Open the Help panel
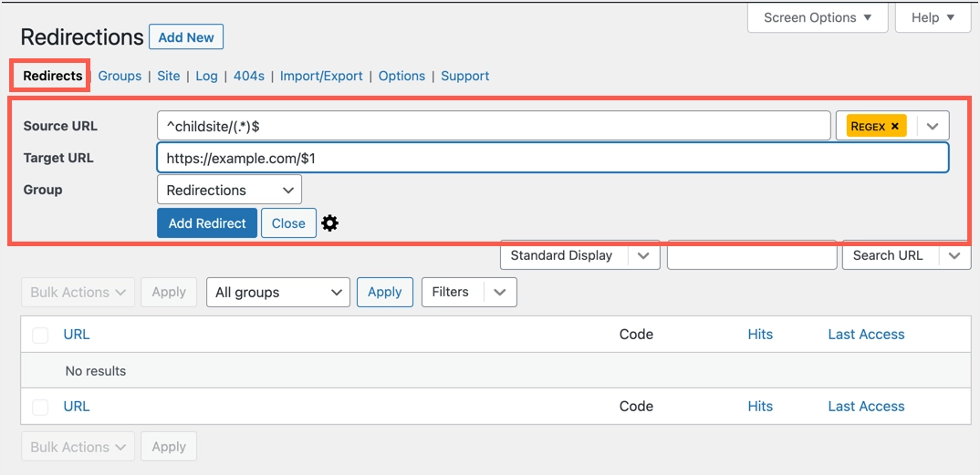This screenshot has height=475, width=980. (x=933, y=17)
